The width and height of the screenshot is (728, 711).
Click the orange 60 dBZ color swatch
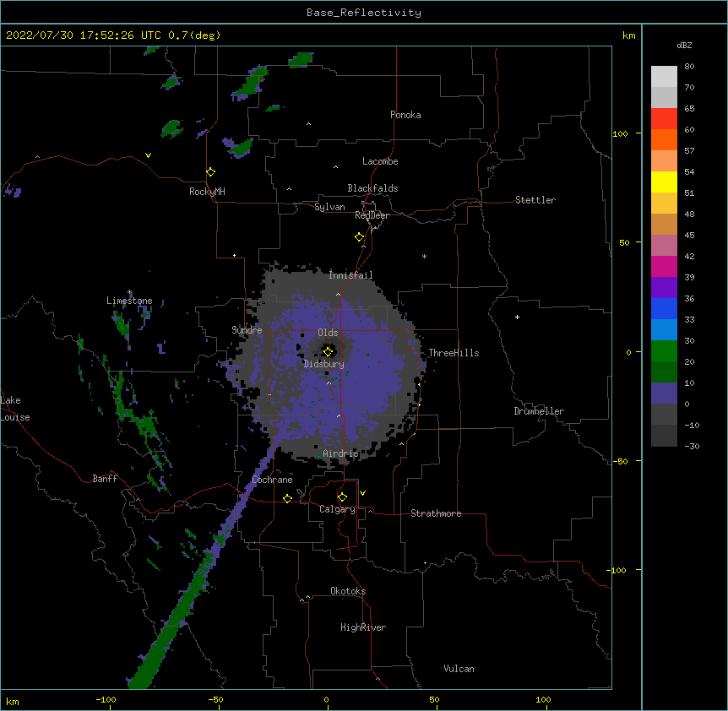pos(664,139)
